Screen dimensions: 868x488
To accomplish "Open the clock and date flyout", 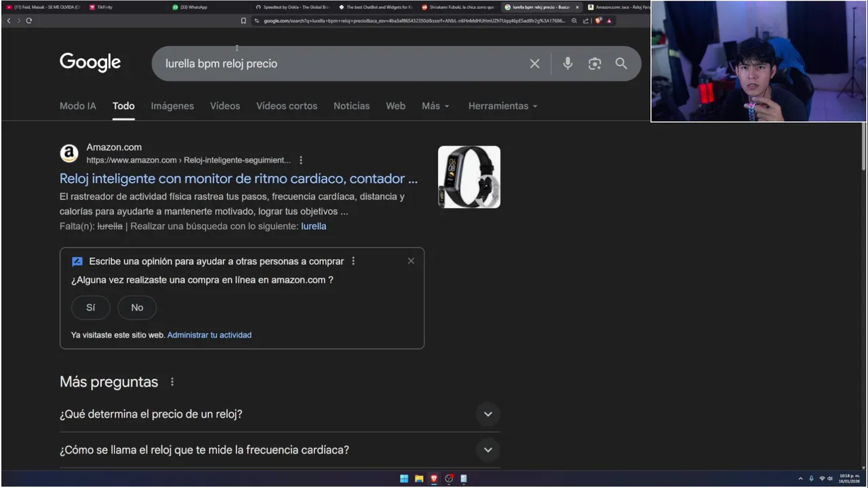I will point(849,479).
